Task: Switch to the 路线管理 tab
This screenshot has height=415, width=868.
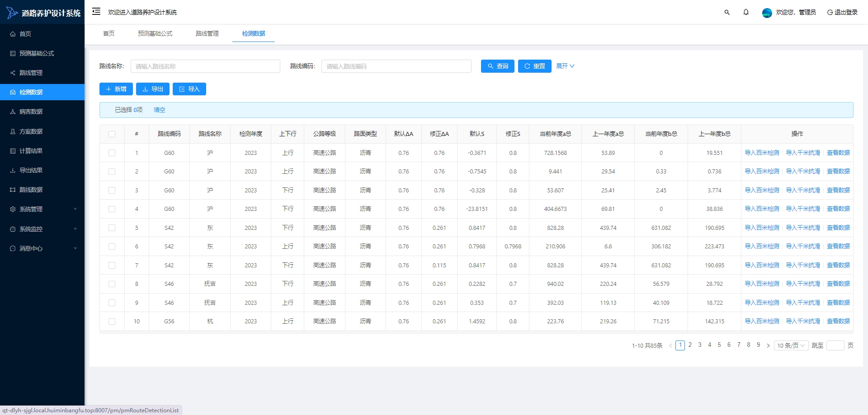Action: point(207,33)
